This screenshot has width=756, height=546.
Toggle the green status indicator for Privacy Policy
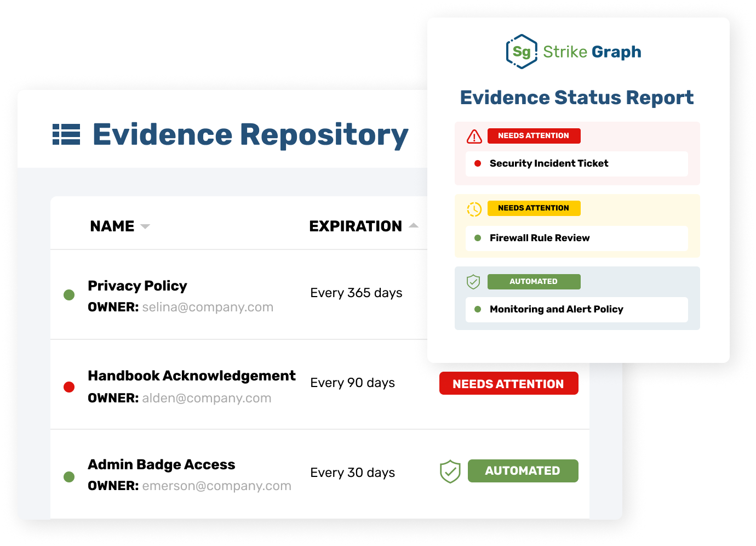(69, 294)
